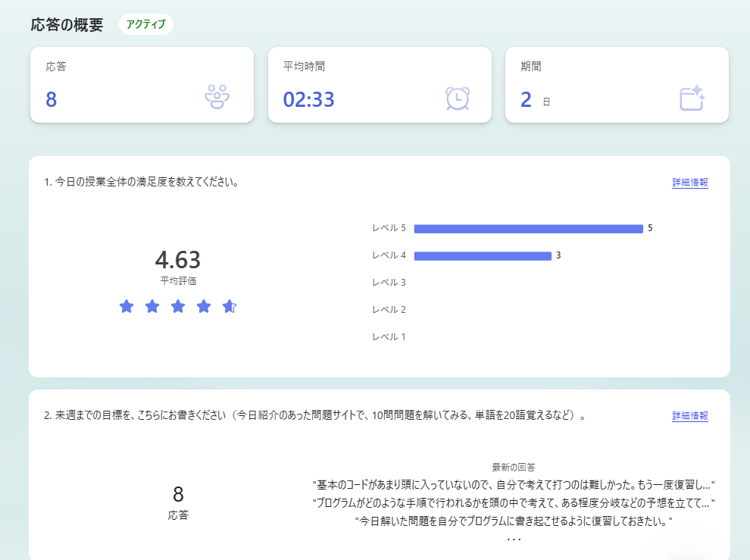
Task: Click the alarm clock average time icon
Action: (x=457, y=99)
